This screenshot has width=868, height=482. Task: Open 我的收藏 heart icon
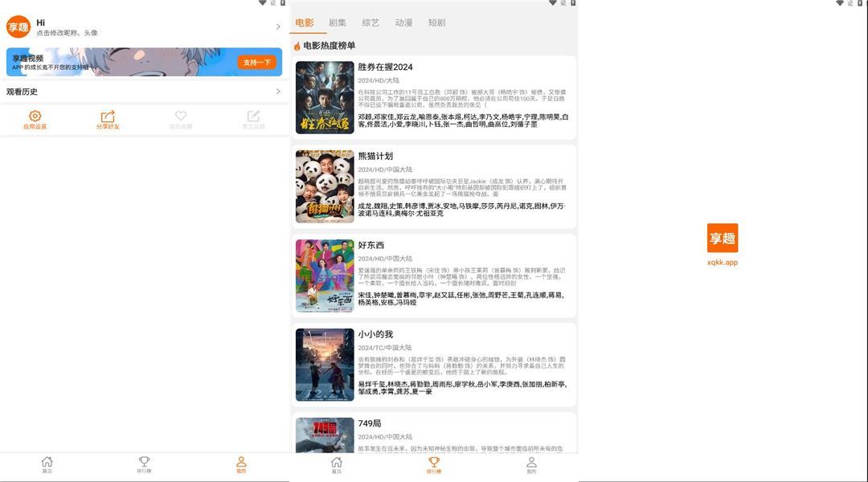pos(181,117)
